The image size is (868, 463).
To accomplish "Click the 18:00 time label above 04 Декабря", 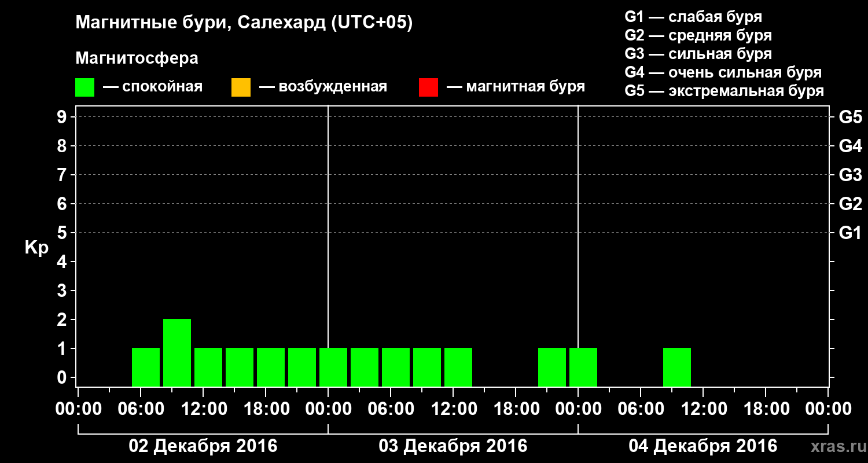I will click(766, 409).
